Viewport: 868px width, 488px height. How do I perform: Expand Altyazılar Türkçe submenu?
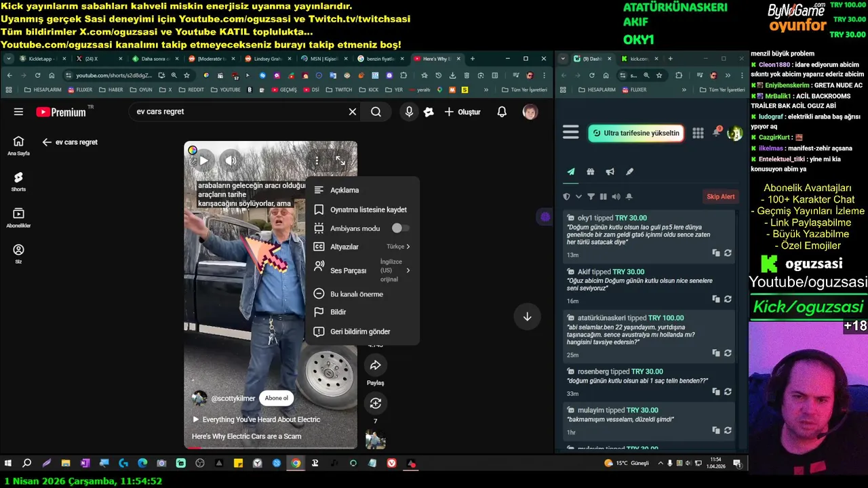pos(362,247)
